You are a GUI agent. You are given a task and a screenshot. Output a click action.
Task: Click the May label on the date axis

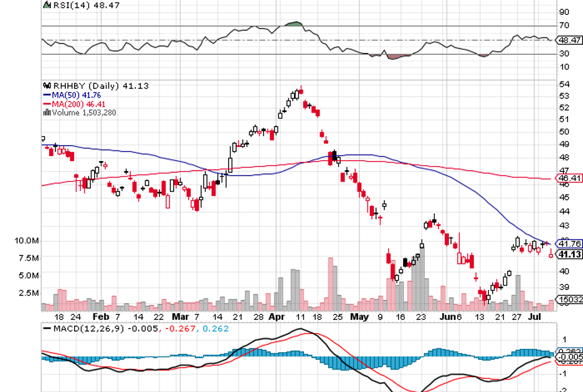(x=359, y=317)
